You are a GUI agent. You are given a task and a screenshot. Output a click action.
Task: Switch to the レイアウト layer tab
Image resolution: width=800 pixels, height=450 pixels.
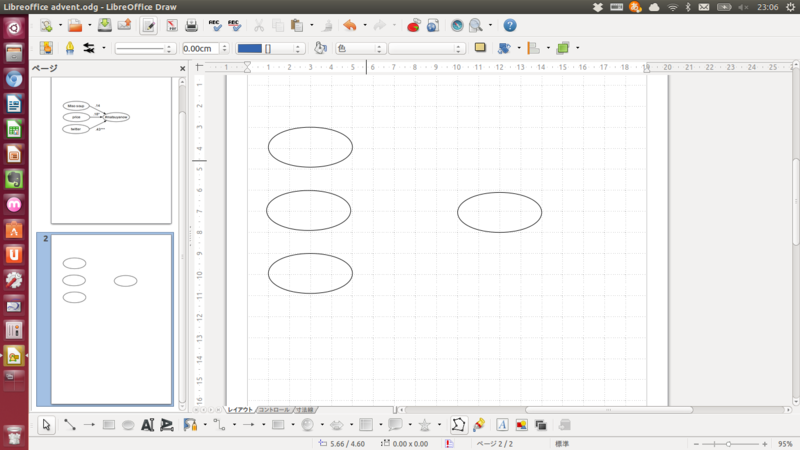click(x=240, y=410)
